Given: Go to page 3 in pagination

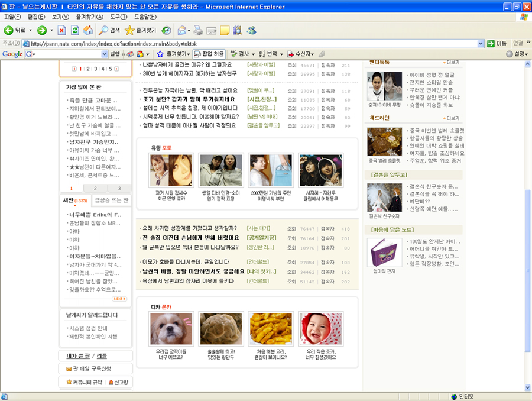Looking at the screenshot, I should coord(95,69).
